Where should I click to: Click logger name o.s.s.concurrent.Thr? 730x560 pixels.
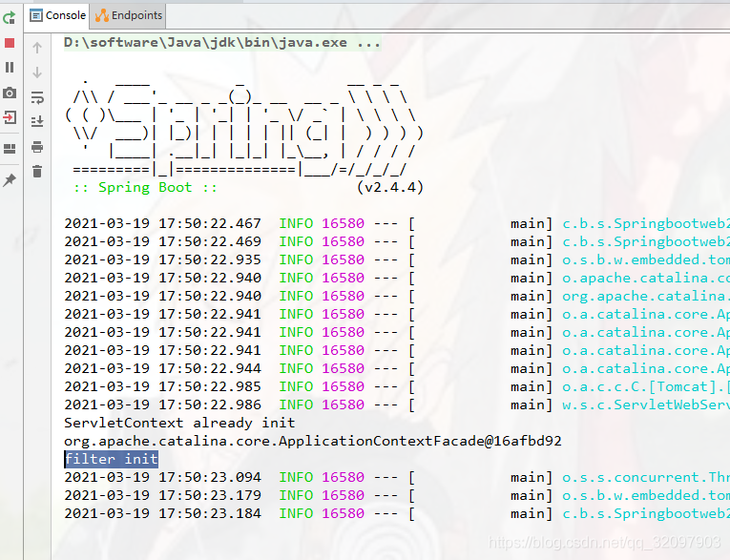point(646,478)
